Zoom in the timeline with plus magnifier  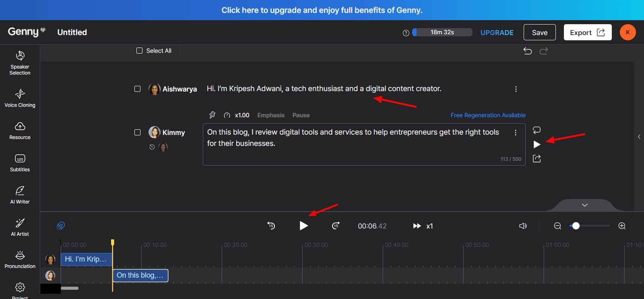pos(622,226)
